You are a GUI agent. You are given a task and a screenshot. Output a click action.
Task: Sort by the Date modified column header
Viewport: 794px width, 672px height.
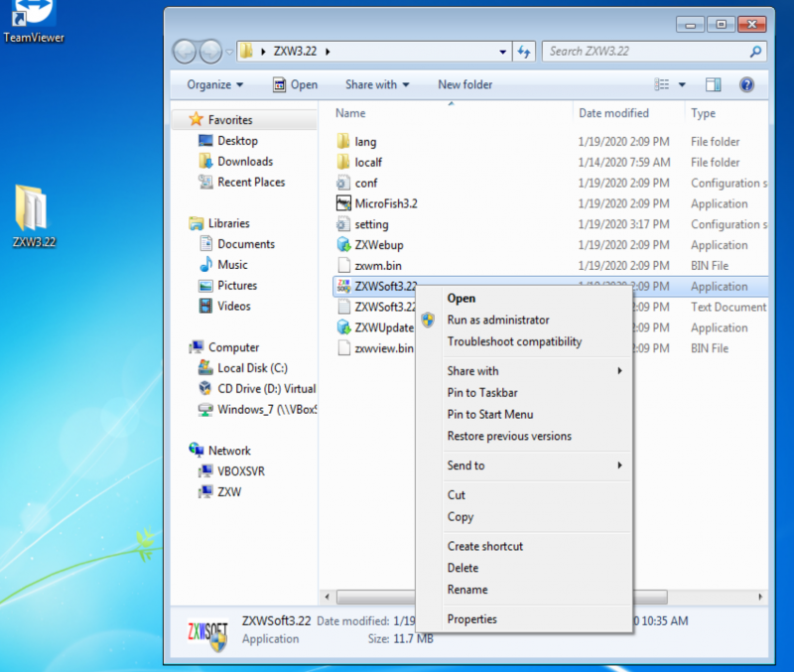pyautogui.click(x=613, y=113)
